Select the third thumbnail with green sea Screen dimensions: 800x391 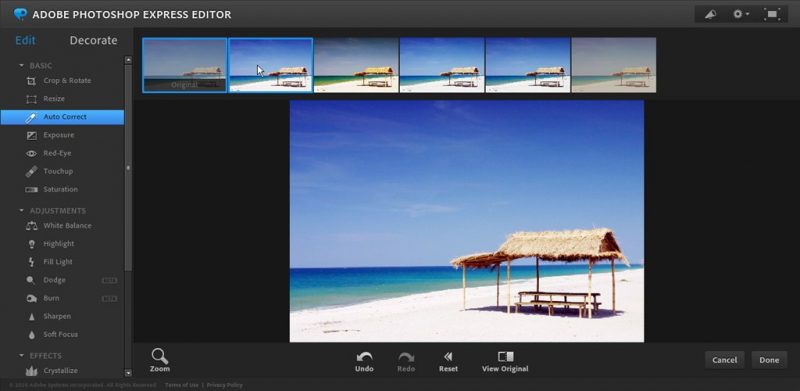[x=356, y=65]
